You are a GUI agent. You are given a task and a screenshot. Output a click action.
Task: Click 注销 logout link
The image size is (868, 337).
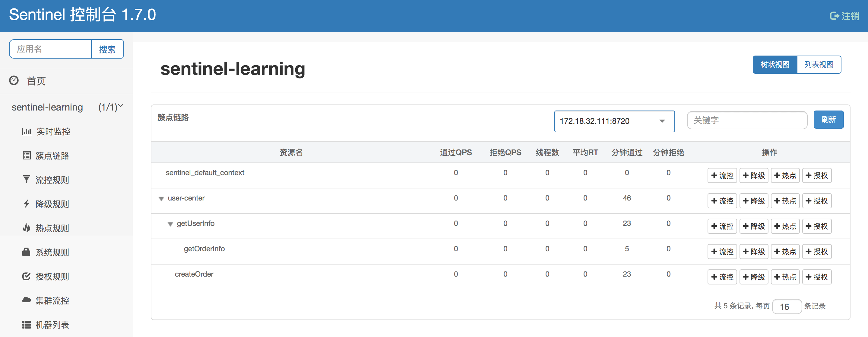[x=844, y=16]
